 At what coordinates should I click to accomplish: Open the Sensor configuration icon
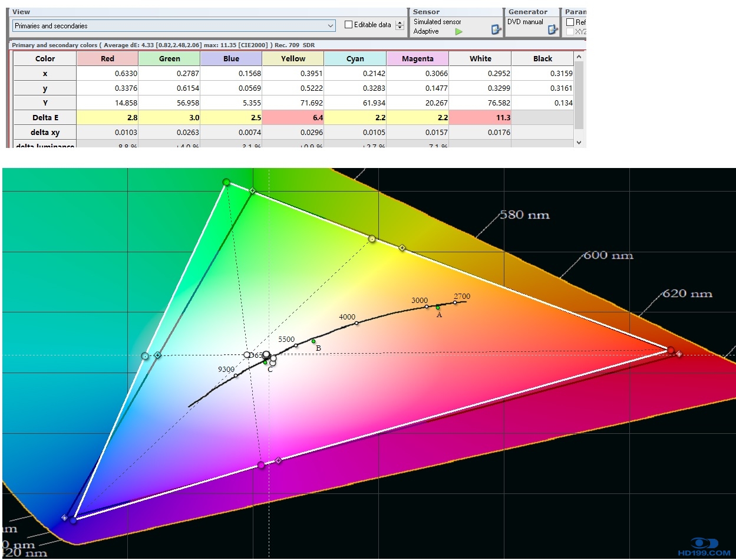(496, 29)
